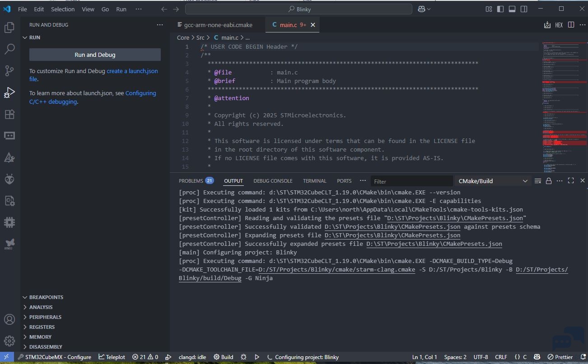Viewport: 588px width, 364px height.
Task: Open the Explorer view in the activity bar
Action: pos(9,28)
